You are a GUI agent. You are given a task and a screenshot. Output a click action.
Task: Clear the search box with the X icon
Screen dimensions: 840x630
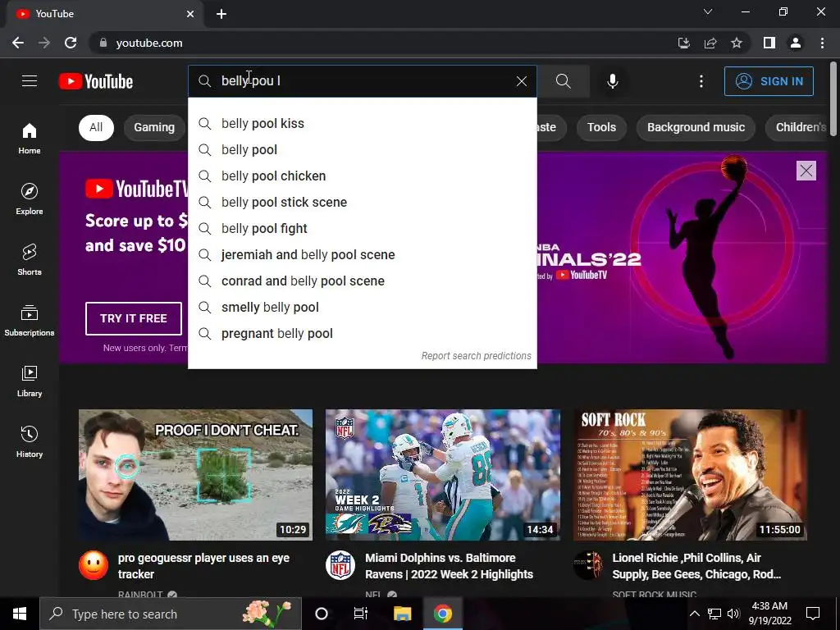pyautogui.click(x=521, y=81)
